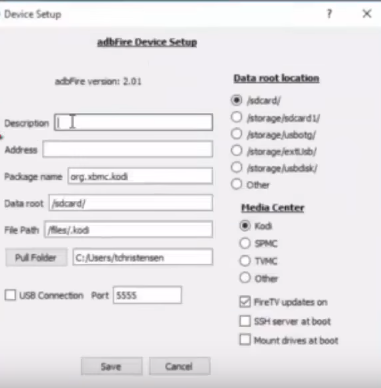Toggle FireTV updates on checkbox
Image resolution: width=381 pixels, height=388 pixels.
(x=245, y=302)
